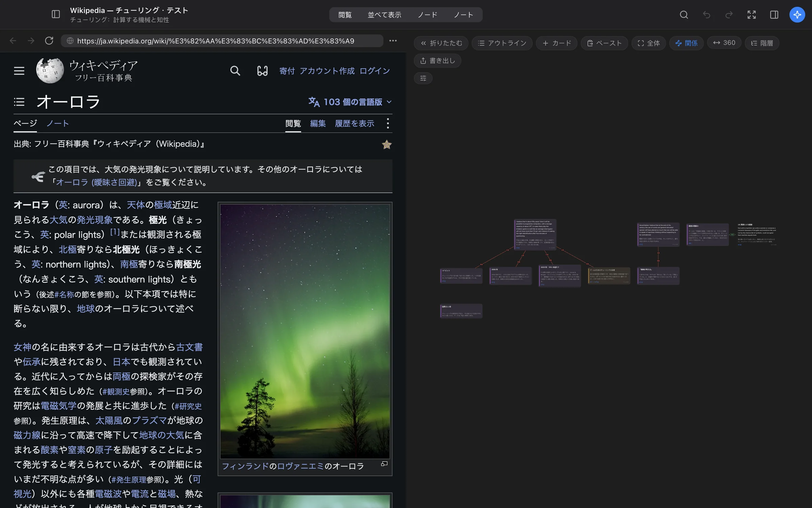Click the ログイン login link
Screen dimensions: 812x508
[375, 71]
